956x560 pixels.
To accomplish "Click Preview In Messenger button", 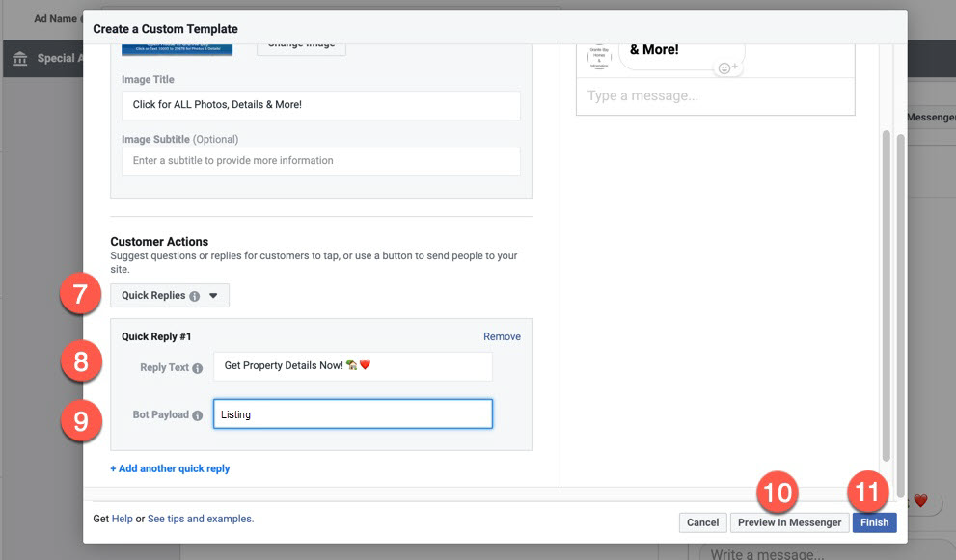I will click(789, 522).
